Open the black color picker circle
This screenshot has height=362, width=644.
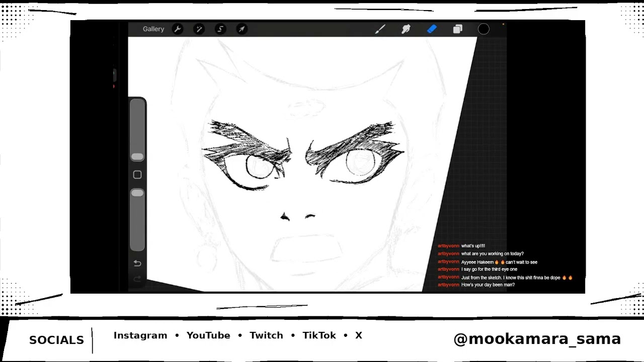(x=484, y=29)
